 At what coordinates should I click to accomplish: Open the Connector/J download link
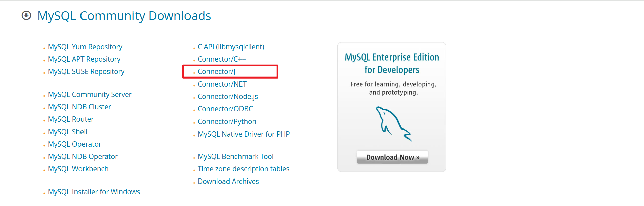tap(216, 72)
